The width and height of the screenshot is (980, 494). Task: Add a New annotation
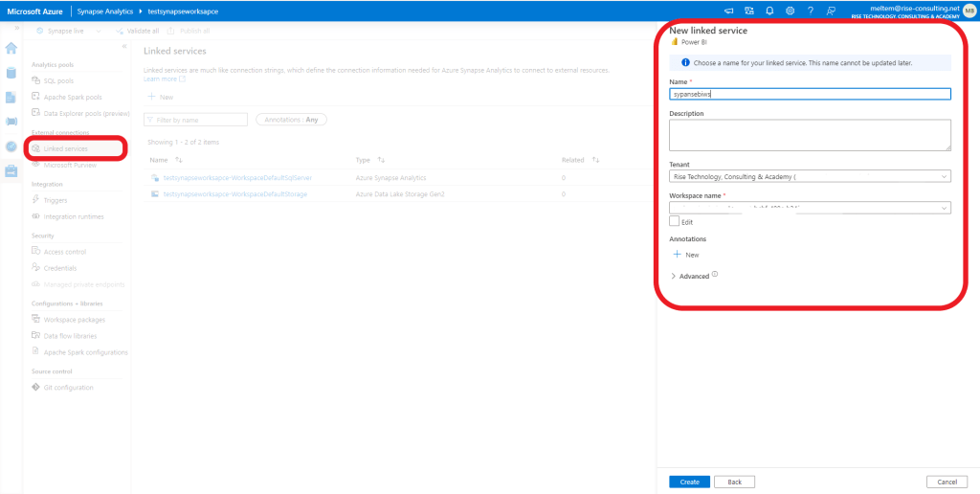686,255
